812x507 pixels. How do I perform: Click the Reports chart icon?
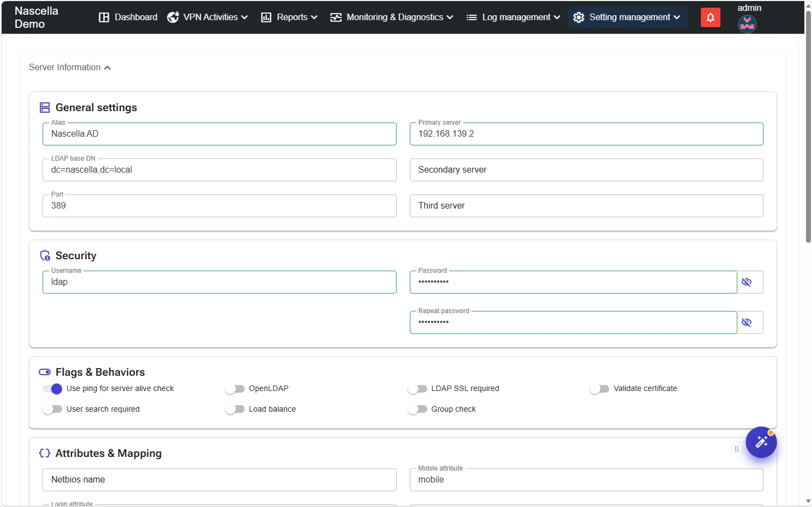tap(266, 17)
